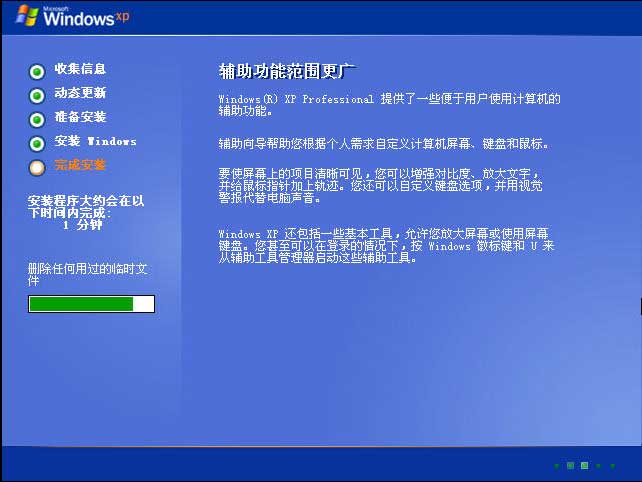This screenshot has width=642, height=482.
Task: Click the 辅助功能范围更广 heading
Action: [287, 71]
